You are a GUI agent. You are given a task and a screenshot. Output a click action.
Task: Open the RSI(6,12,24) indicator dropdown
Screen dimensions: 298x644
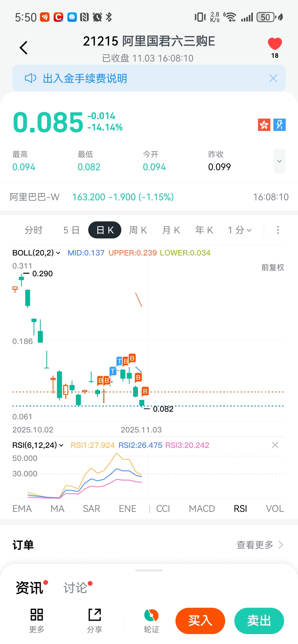coord(38,445)
